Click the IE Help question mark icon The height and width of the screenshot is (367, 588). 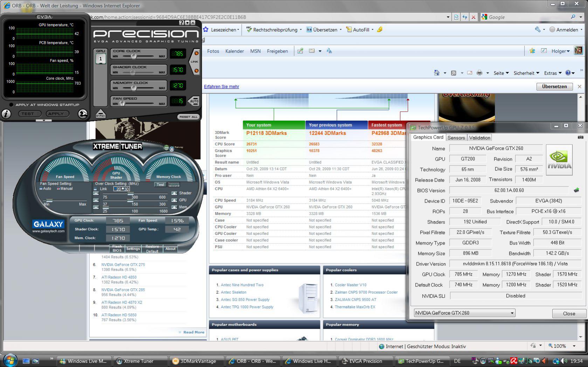coord(568,73)
